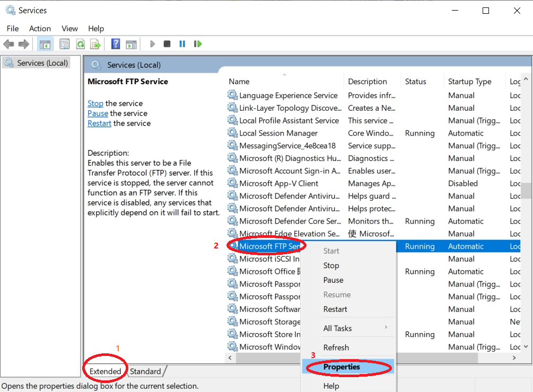Click the blue Help question-mark icon
533x392 pixels.
116,44
